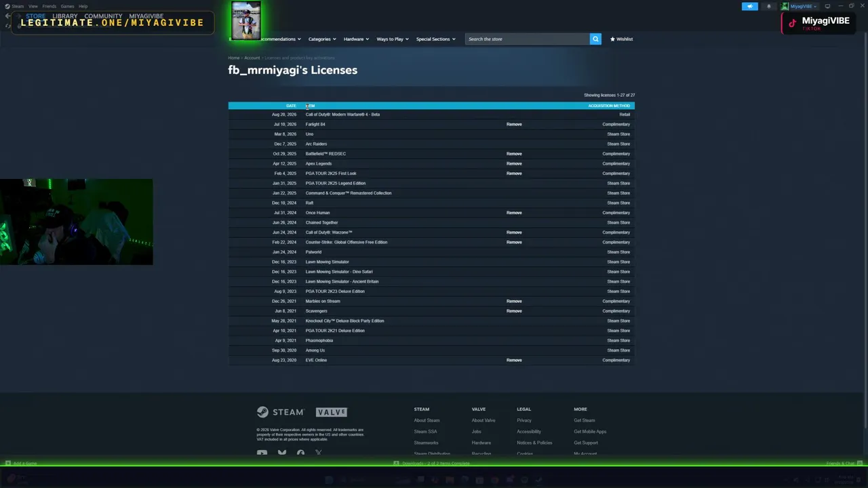Select the Phasmophobia license text
Image resolution: width=868 pixels, height=488 pixels.
319,340
